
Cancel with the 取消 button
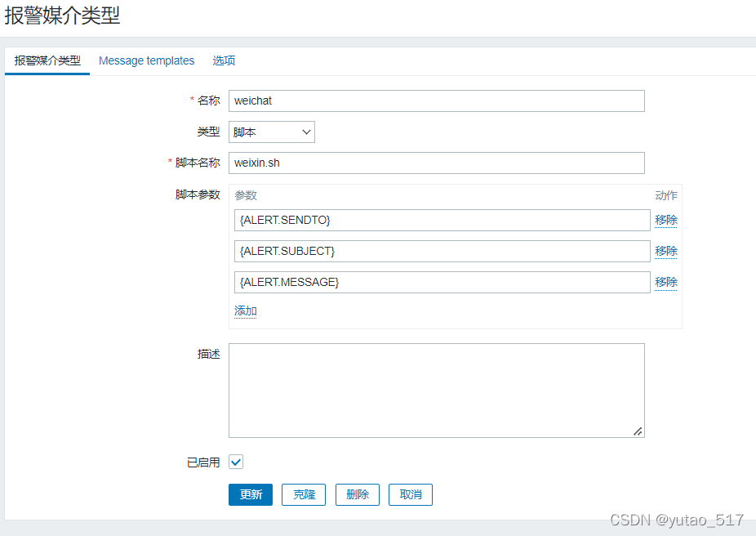(x=411, y=494)
